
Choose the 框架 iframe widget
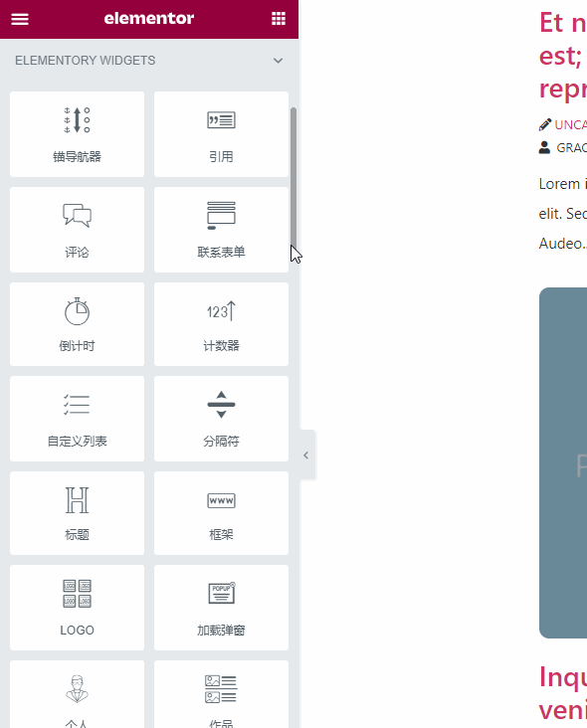pyautogui.click(x=221, y=513)
